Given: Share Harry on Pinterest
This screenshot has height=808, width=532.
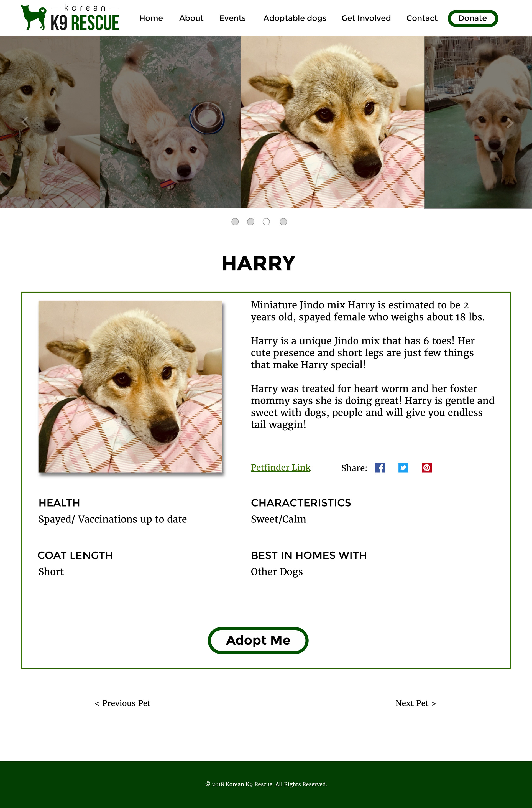Looking at the screenshot, I should point(426,467).
